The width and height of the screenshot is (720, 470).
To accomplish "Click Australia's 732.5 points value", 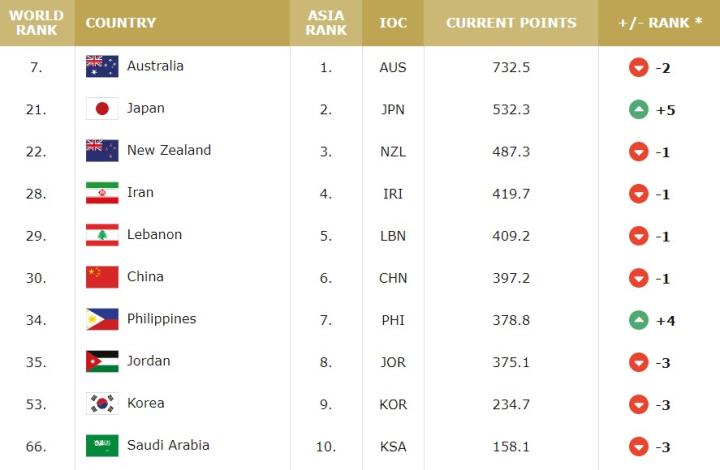I will 511,67.
